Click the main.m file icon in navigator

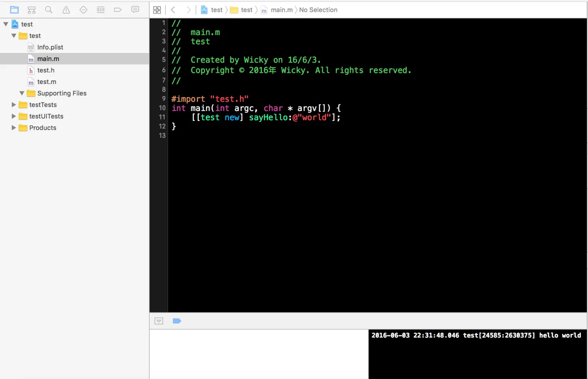(31, 59)
